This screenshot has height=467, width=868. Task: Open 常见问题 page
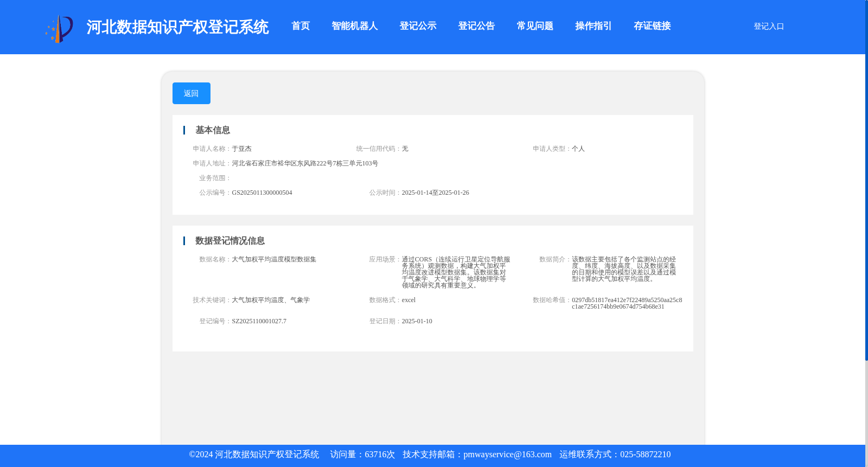[x=535, y=26]
